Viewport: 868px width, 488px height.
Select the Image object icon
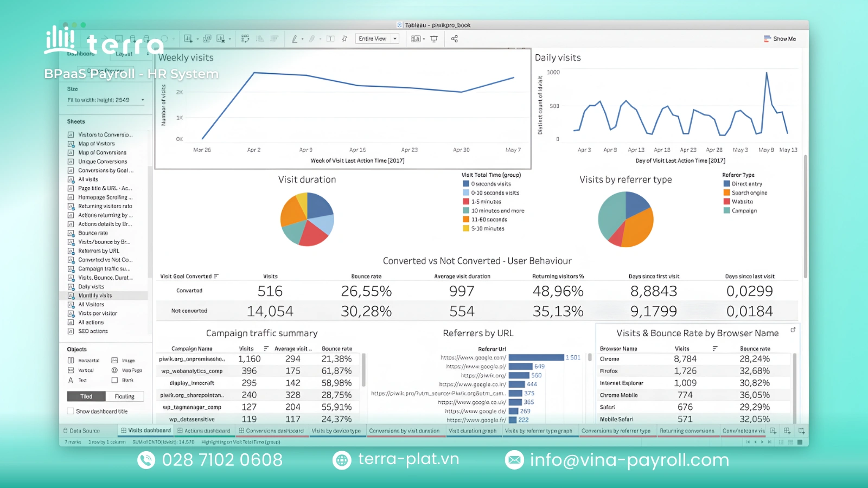[x=114, y=361]
